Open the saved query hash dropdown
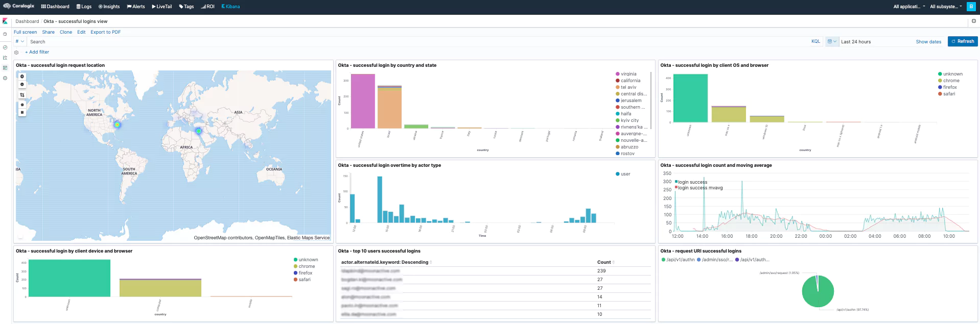This screenshot has height=324, width=980. click(x=20, y=41)
